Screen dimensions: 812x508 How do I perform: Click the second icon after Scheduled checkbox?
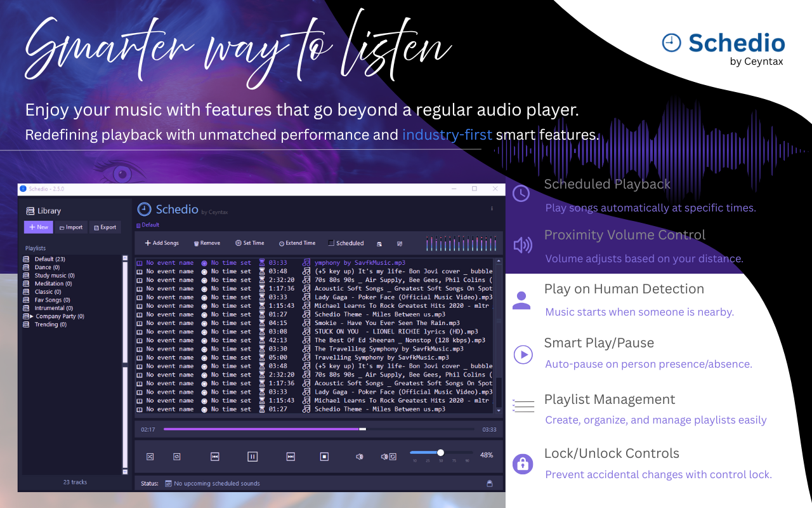tap(400, 243)
